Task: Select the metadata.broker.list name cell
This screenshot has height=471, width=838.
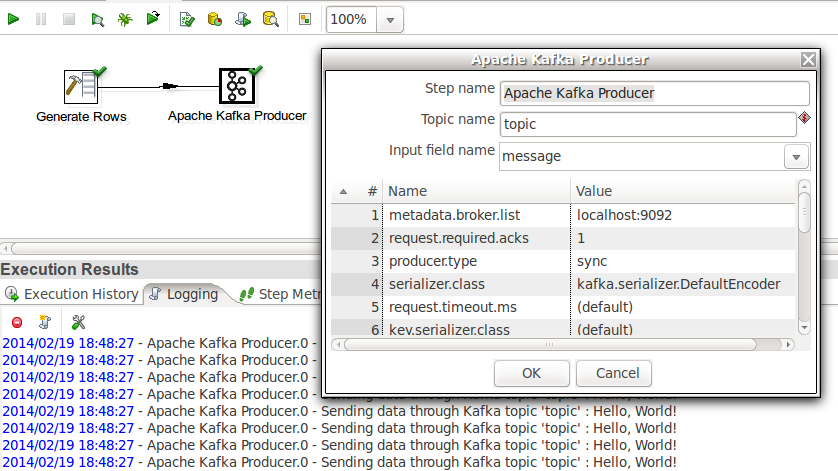Action: [x=476, y=215]
